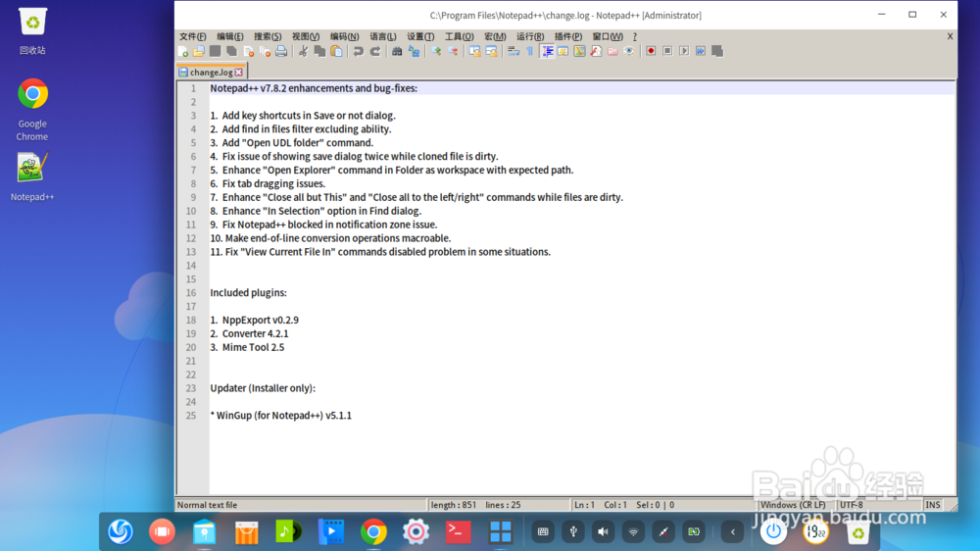Screen dimensions: 980x551
Task: Toggle synchronized horizontal scrolling icon
Action: click(x=491, y=51)
